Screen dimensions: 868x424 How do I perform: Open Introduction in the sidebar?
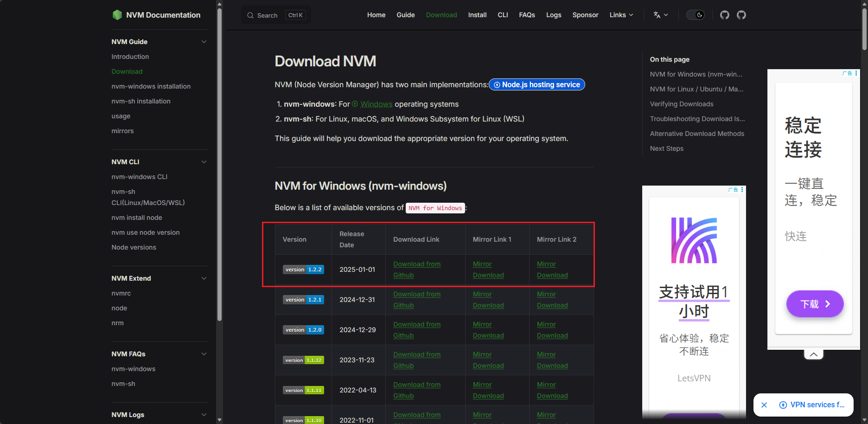click(x=130, y=57)
